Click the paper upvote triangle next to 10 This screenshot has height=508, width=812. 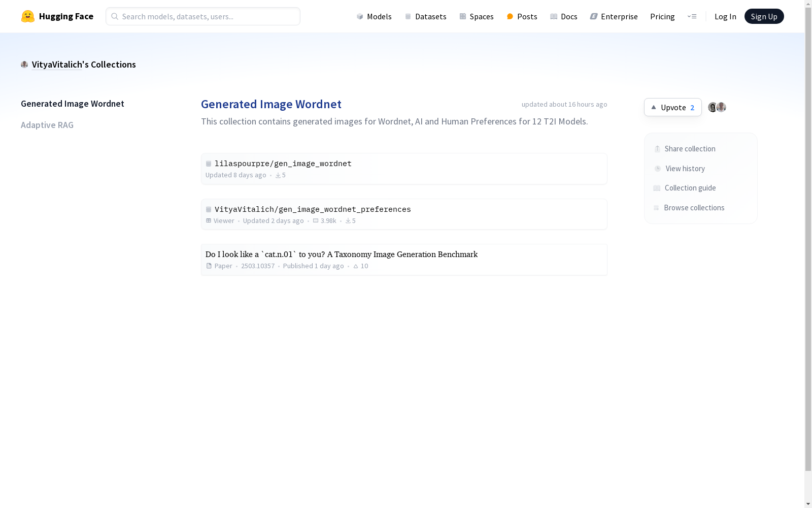356,266
